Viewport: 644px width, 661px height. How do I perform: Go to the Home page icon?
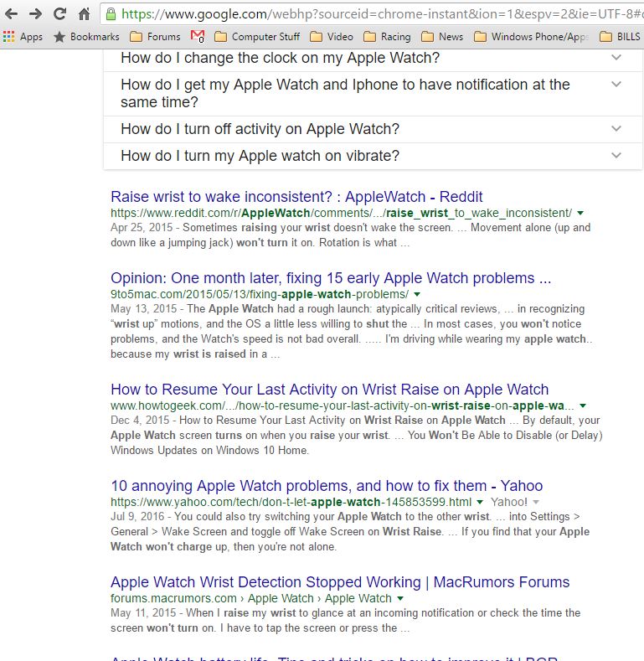(x=85, y=14)
